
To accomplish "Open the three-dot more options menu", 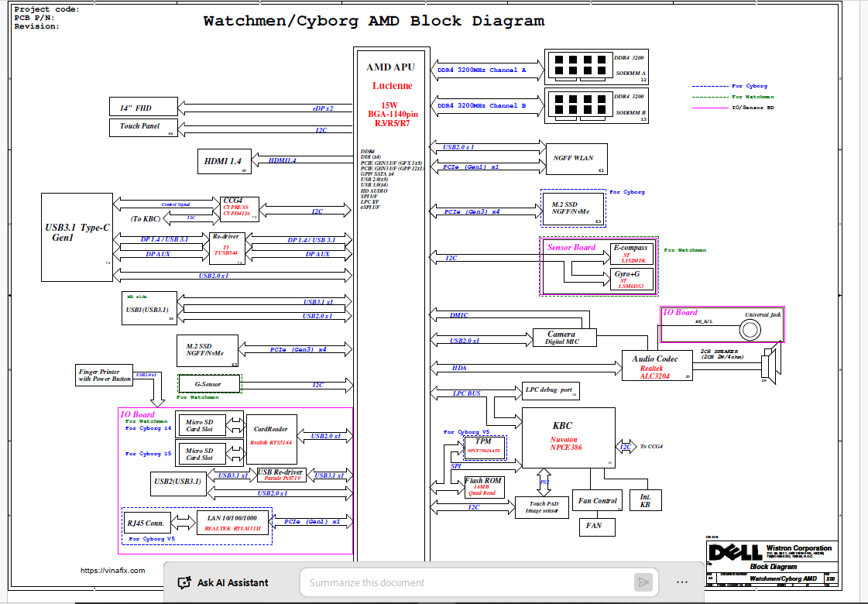I will (x=682, y=582).
